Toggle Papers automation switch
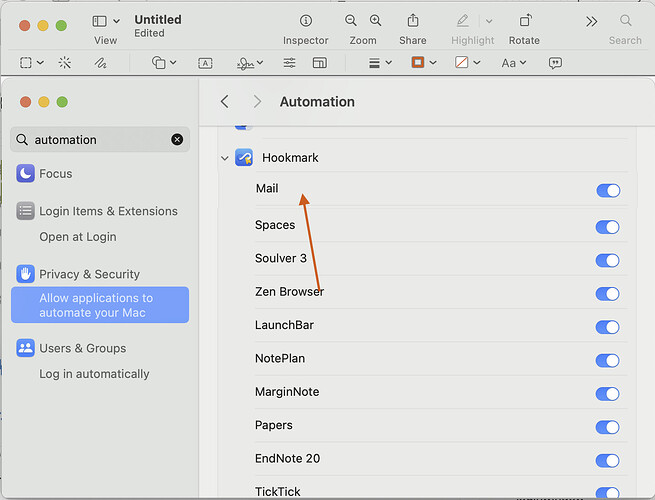This screenshot has height=500, width=655. (607, 427)
